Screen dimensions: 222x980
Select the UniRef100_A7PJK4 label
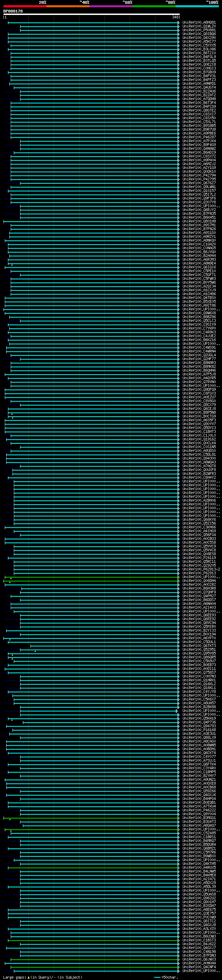point(199,141)
